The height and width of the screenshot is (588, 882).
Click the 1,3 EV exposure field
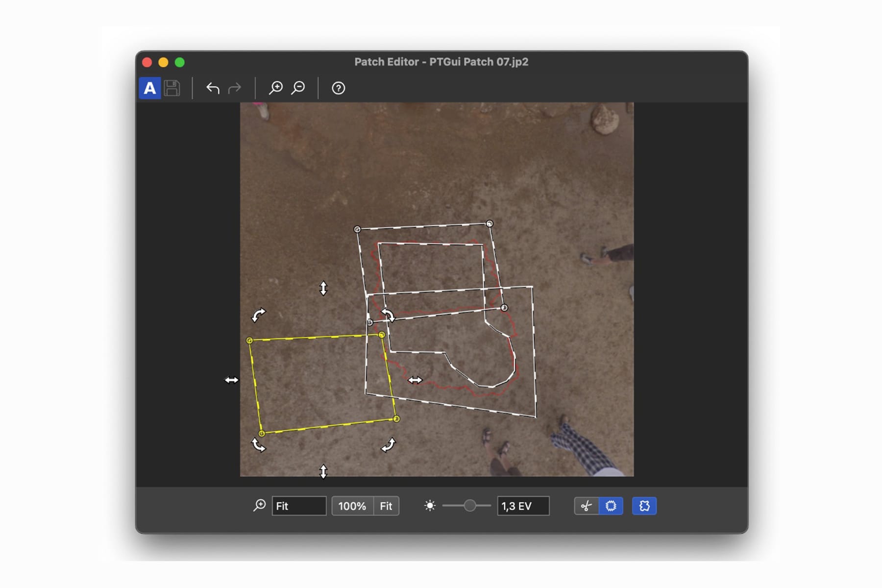(523, 506)
